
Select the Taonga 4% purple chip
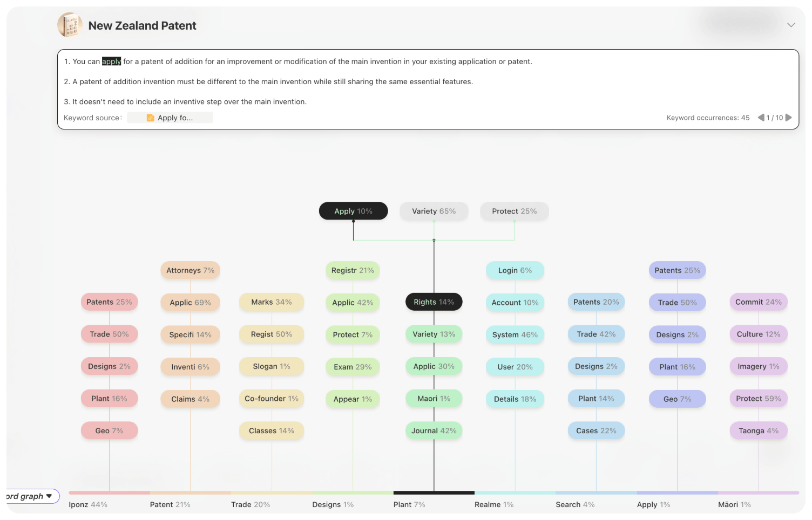758,430
